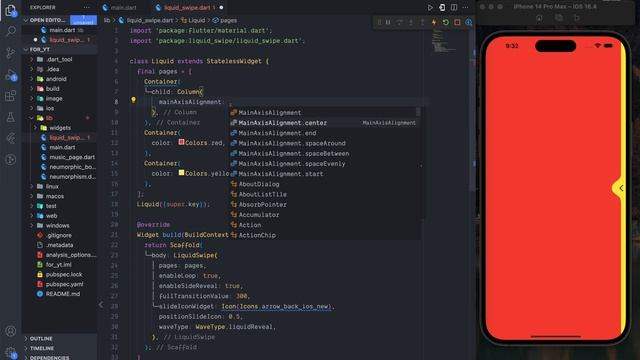Viewport: 640px width, 360px height.
Task: Click the Step Out debug button
Action: coord(422,22)
